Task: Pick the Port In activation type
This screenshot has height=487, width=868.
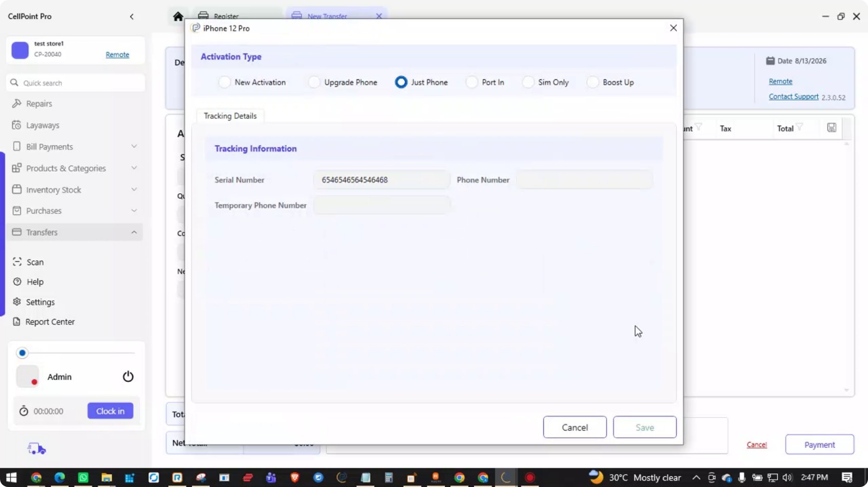Action: (471, 82)
